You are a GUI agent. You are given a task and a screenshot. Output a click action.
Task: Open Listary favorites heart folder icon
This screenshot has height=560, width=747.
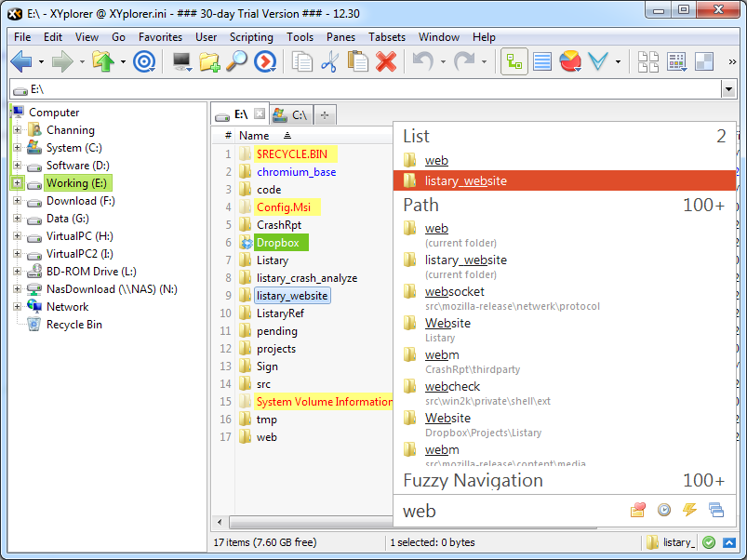click(x=638, y=510)
